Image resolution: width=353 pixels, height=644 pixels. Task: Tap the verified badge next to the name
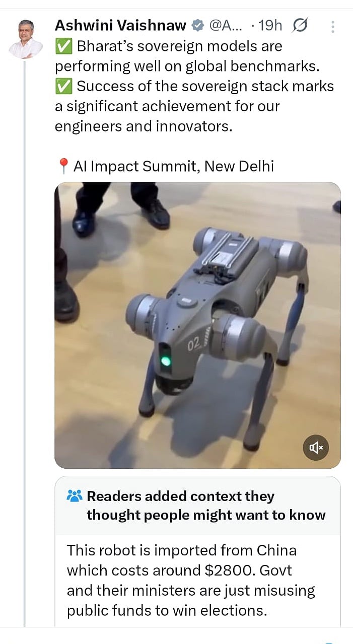tap(197, 25)
